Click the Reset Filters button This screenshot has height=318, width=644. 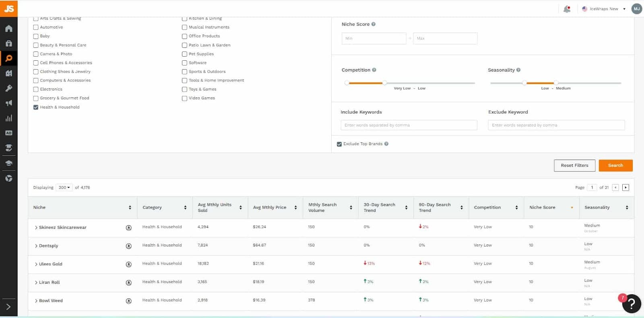coord(574,166)
